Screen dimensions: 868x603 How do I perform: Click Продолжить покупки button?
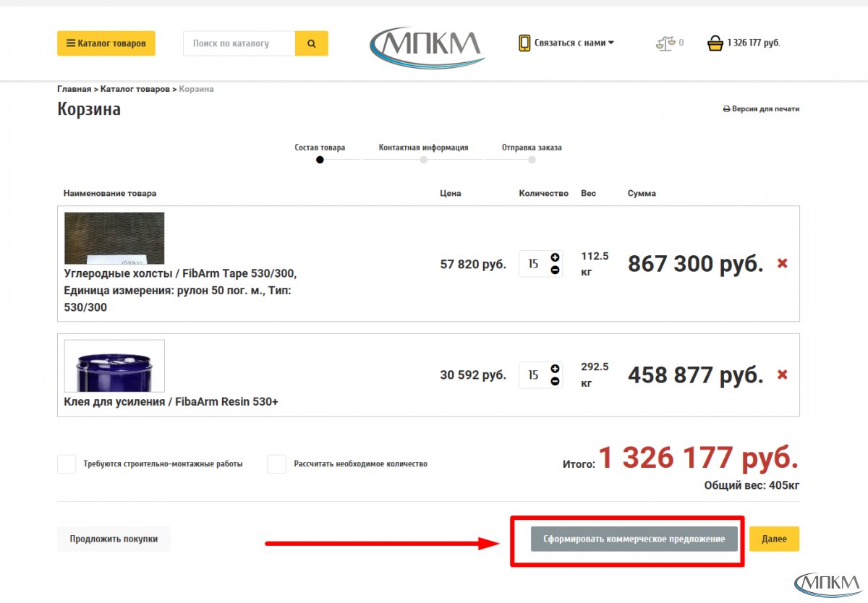pyautogui.click(x=114, y=539)
